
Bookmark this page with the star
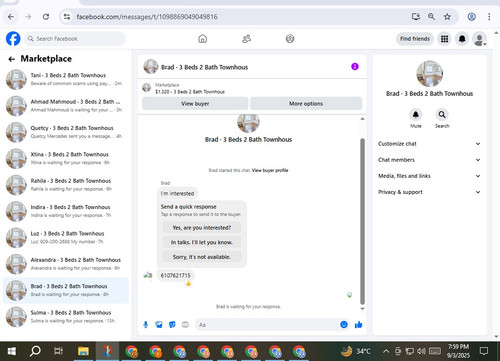(x=447, y=17)
